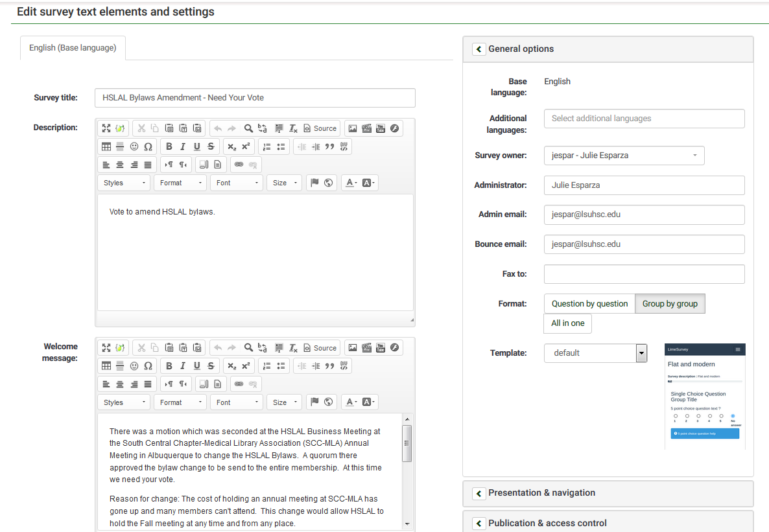Viewport: 769px width, 532px height.
Task: Click Source button in Description editor
Action: (320, 128)
